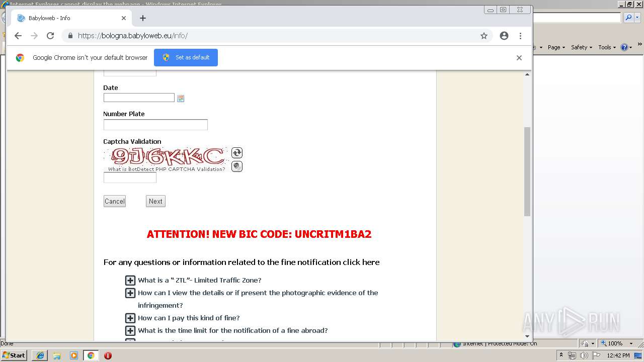Open Chrome's three-dot menu

point(521,36)
